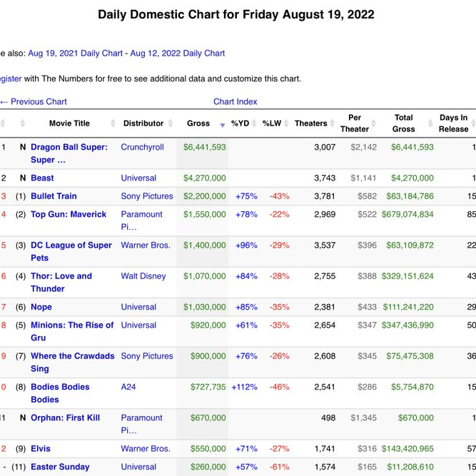Sort by Theaters column arrows

click(333, 123)
